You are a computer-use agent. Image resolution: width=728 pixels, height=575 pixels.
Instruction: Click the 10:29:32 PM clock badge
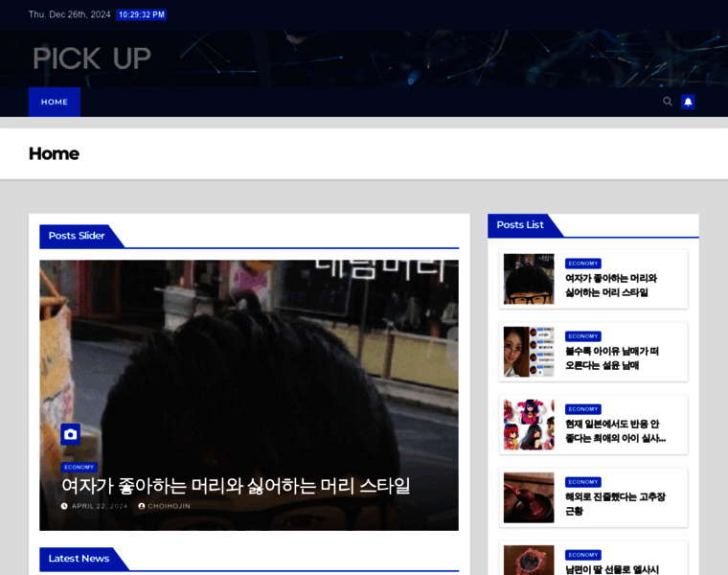coord(142,15)
